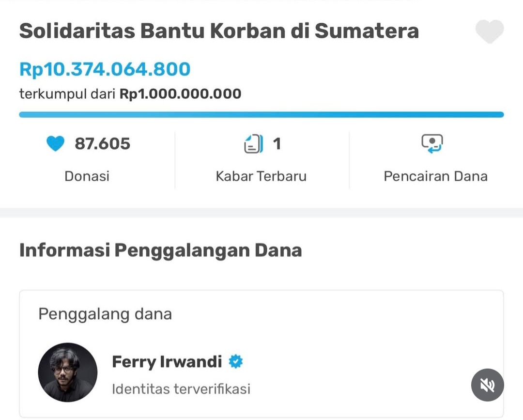Click the Informasi Penggalangan Dana heading
The height and width of the screenshot is (420, 523).
(x=160, y=250)
